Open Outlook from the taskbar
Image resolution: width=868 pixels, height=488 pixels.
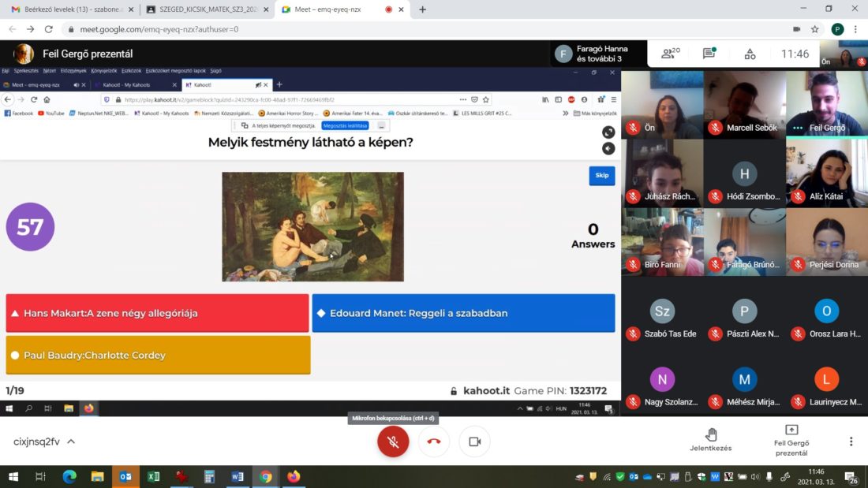pyautogui.click(x=125, y=476)
